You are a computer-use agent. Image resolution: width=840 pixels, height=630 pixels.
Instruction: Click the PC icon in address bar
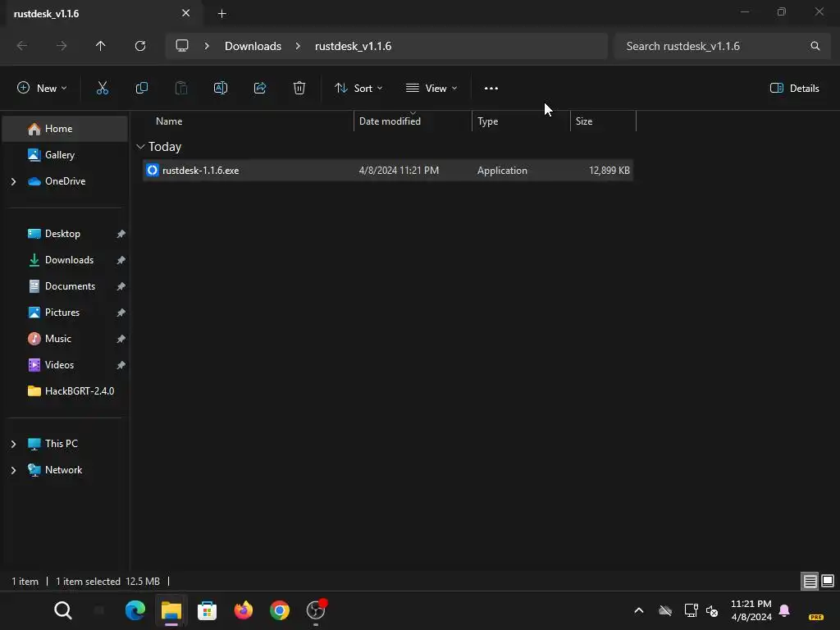point(182,46)
